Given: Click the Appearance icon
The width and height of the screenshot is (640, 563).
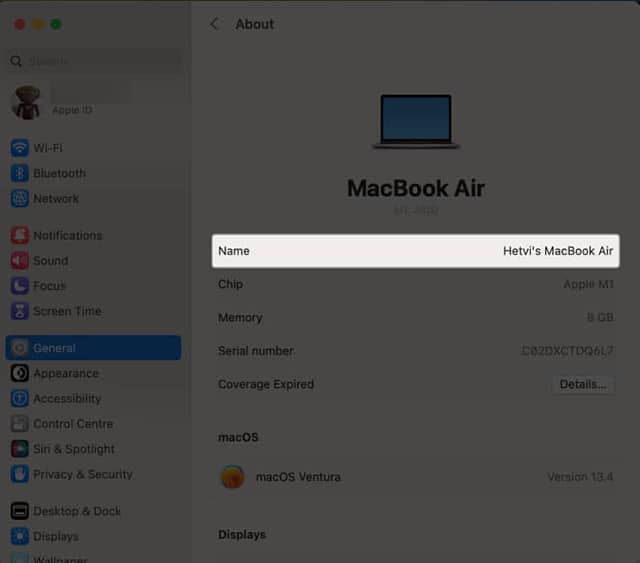Looking at the screenshot, I should (x=20, y=373).
